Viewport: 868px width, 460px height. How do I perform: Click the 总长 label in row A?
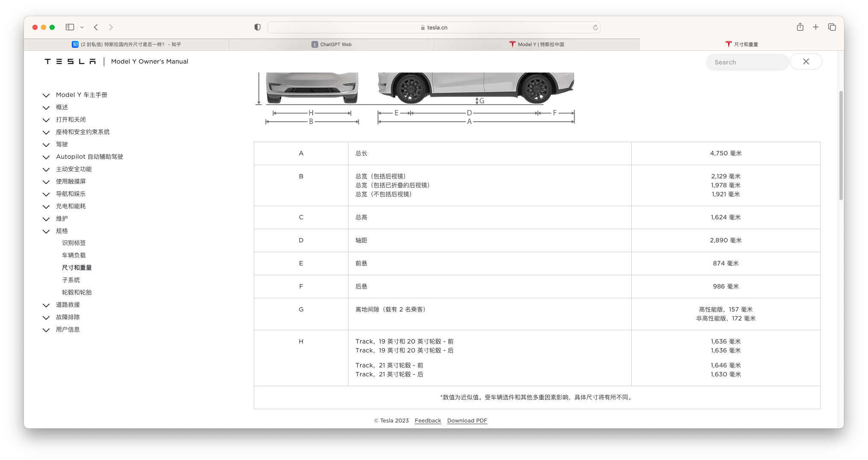[361, 153]
